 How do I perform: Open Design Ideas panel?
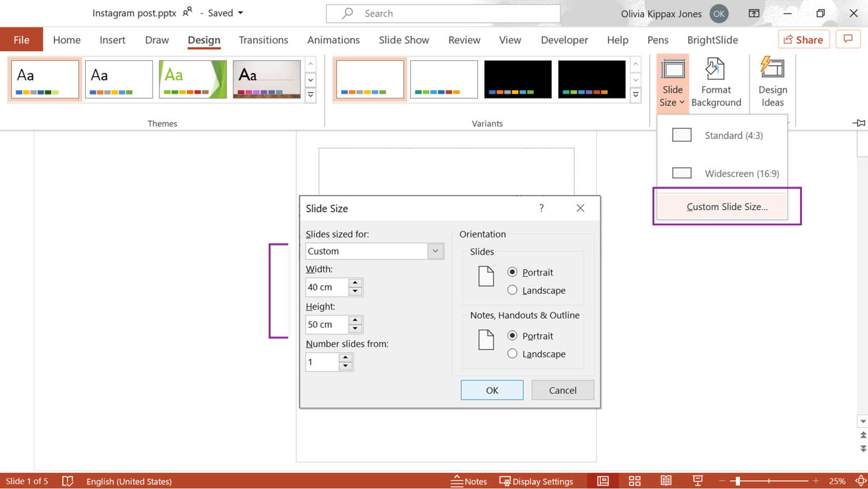(x=772, y=82)
